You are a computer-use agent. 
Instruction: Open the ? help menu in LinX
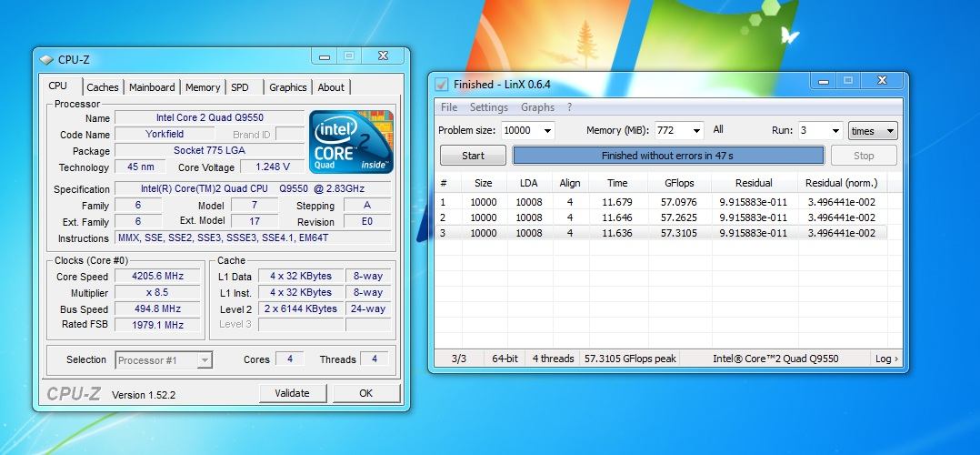click(x=569, y=107)
